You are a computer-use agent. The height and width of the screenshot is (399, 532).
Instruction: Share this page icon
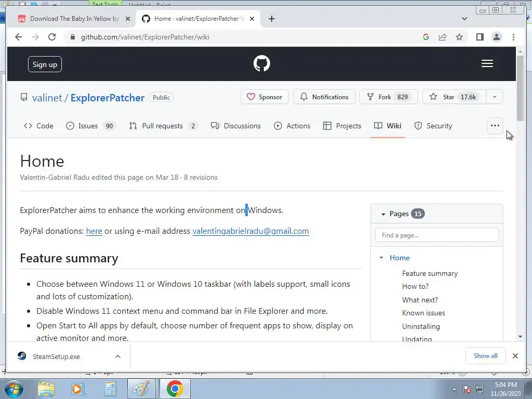pos(443,37)
